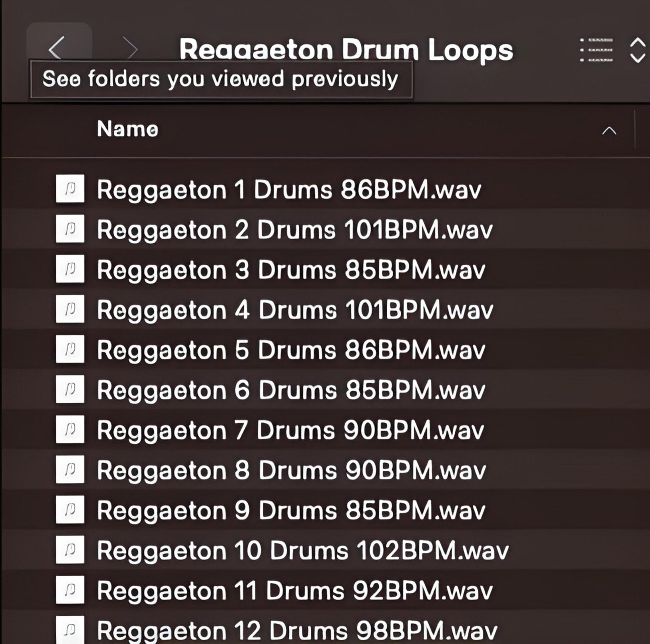The image size is (650, 644).
Task: Click audio file icon of Reggaeton 8 Drums
Action: 70,469
